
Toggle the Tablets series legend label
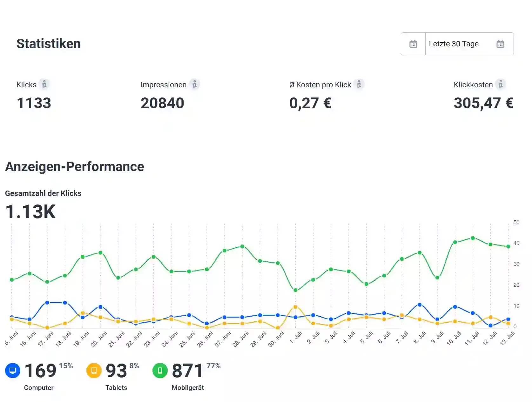click(116, 388)
